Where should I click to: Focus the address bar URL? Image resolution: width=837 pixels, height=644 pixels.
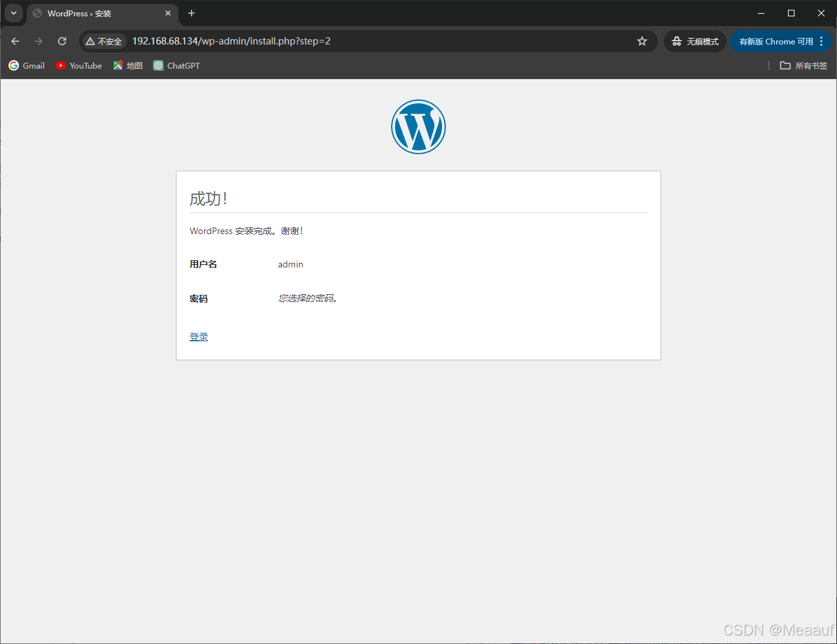(x=231, y=41)
